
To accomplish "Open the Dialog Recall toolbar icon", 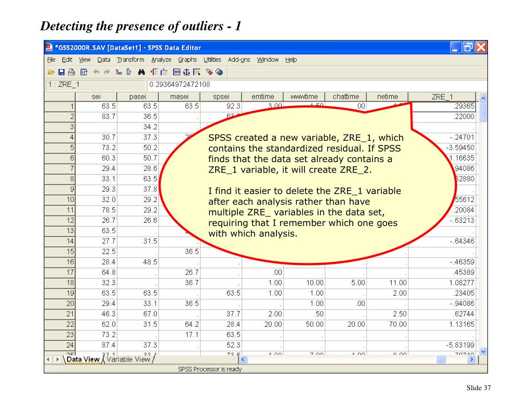I will [x=84, y=72].
